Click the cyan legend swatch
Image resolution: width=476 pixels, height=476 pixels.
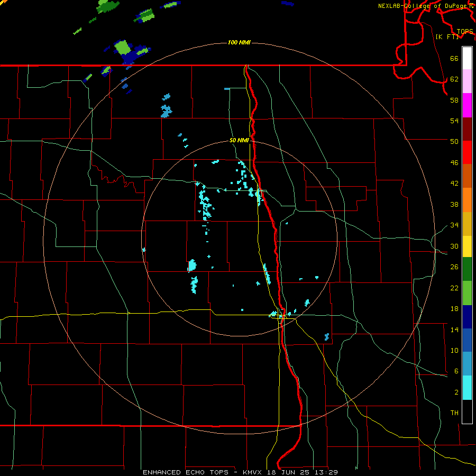click(467, 388)
